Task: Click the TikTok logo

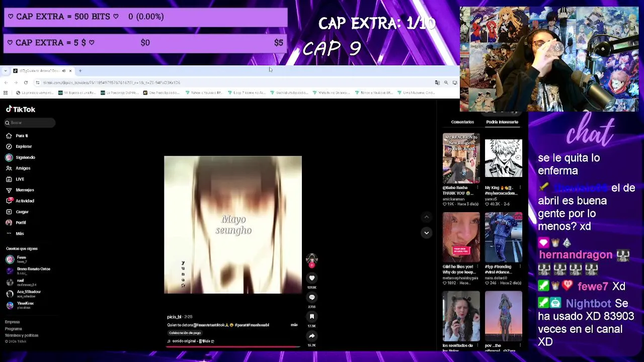Action: pyautogui.click(x=21, y=109)
